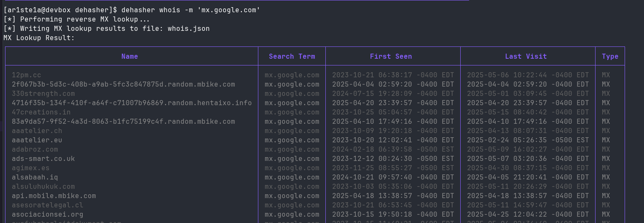Click last visit 2025-05-11 14:59:47 timestamp
Image resolution: width=644 pixels, height=223 pixels.
pyautogui.click(x=528, y=205)
